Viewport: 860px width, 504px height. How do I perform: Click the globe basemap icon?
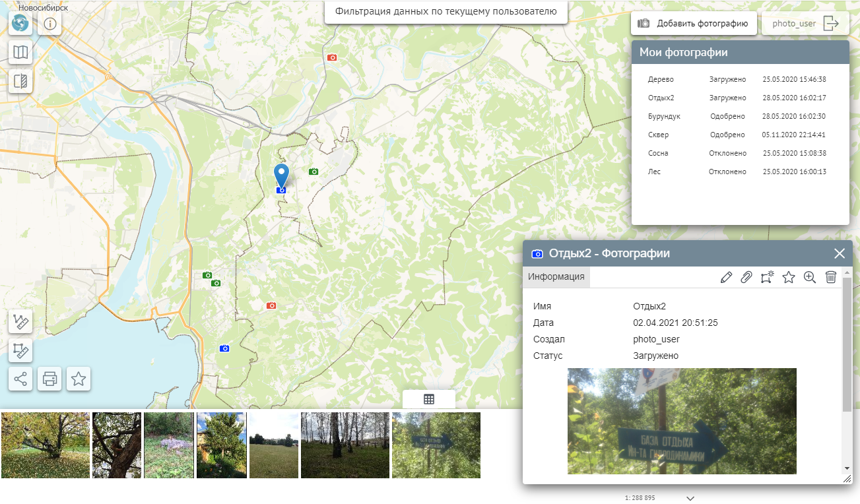(x=20, y=24)
